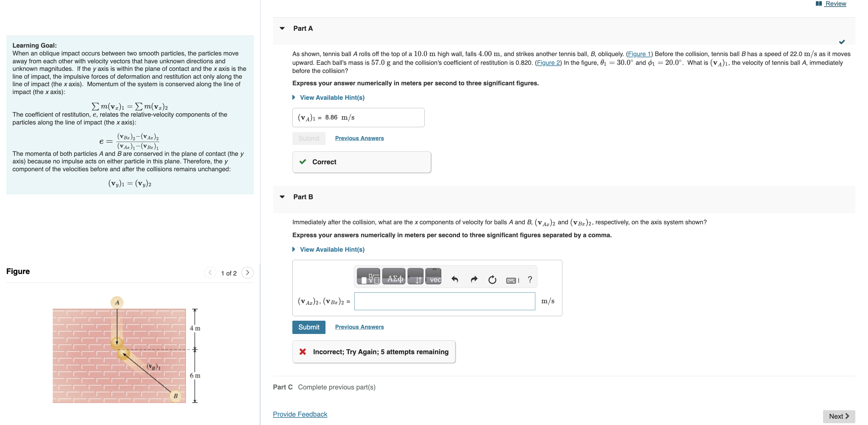Open Previous Answers for Part B
The height and width of the screenshot is (425, 868).
tap(359, 326)
